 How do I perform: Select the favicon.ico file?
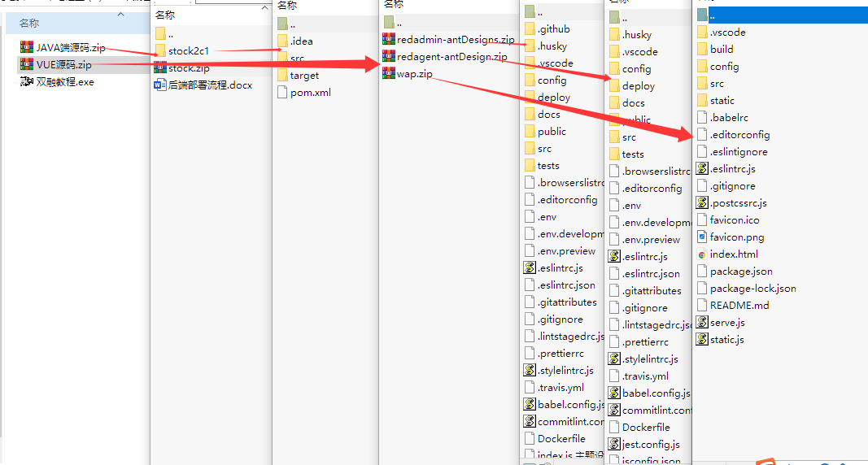pyautogui.click(x=729, y=220)
